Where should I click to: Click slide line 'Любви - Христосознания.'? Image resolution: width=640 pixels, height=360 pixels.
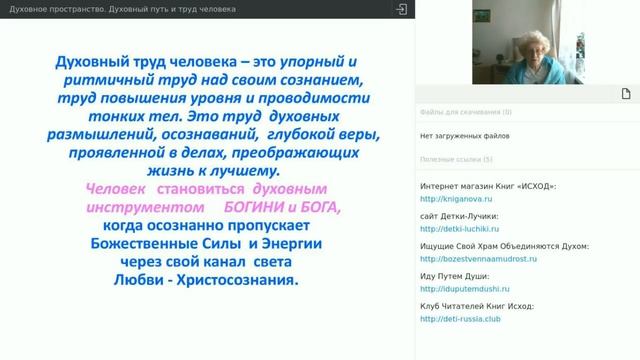pyautogui.click(x=206, y=280)
